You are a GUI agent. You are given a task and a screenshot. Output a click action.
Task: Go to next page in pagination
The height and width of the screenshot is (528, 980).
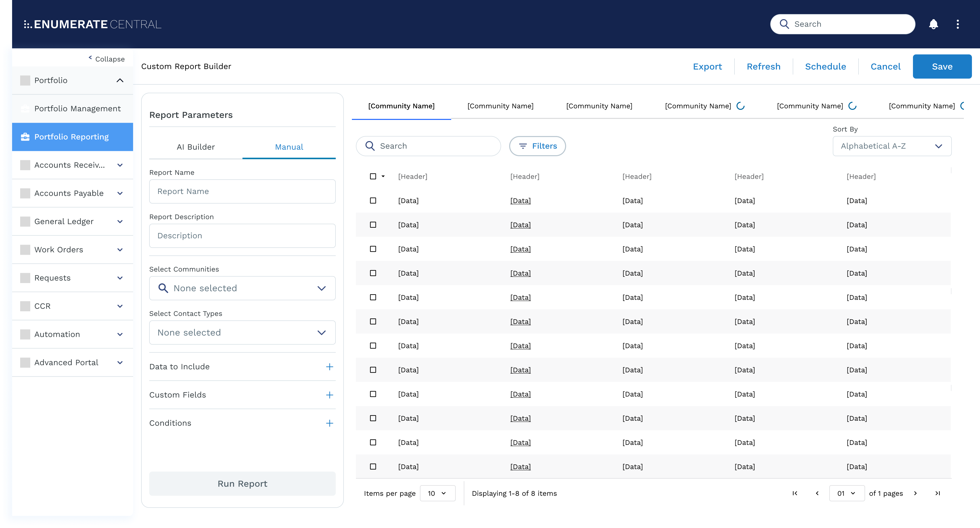click(x=915, y=493)
